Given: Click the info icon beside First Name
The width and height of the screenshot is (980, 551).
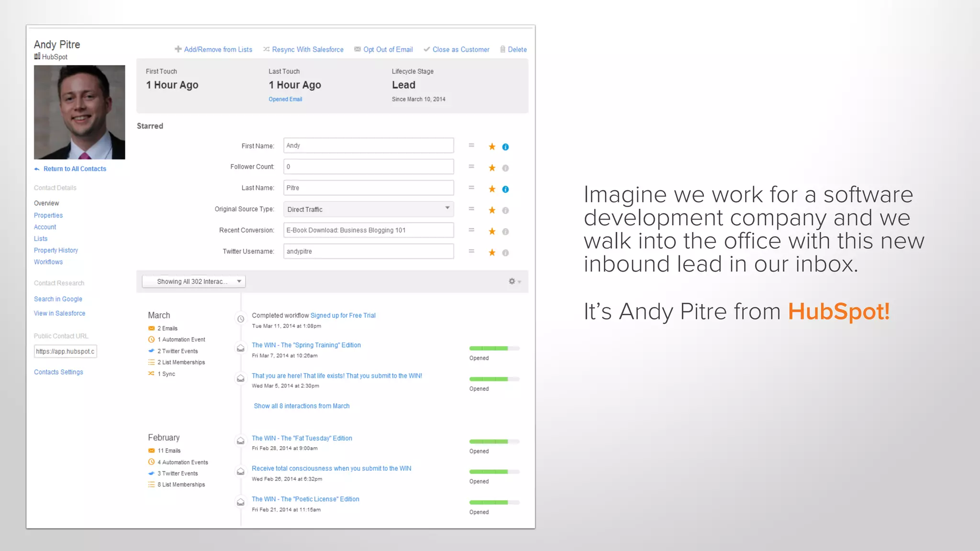Looking at the screenshot, I should pos(505,147).
